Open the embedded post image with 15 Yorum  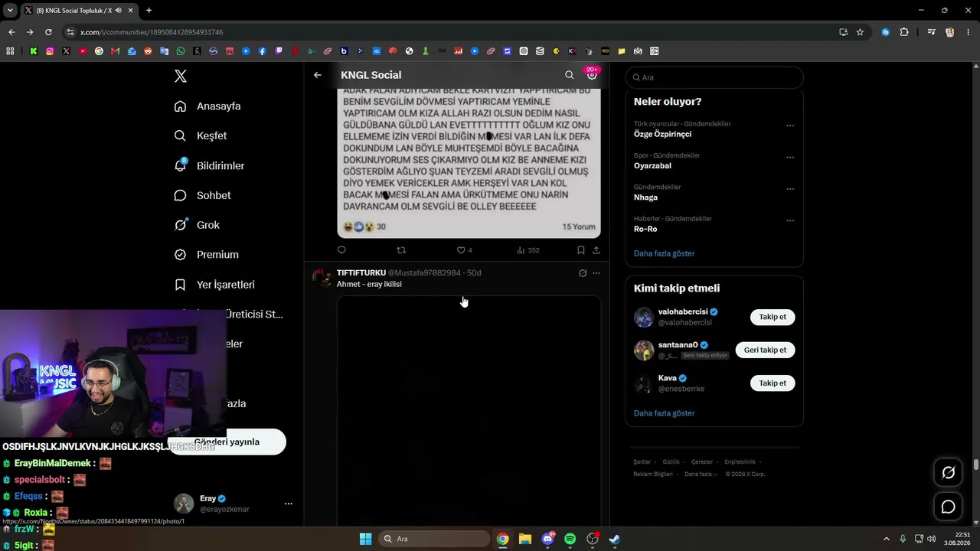pyautogui.click(x=469, y=162)
